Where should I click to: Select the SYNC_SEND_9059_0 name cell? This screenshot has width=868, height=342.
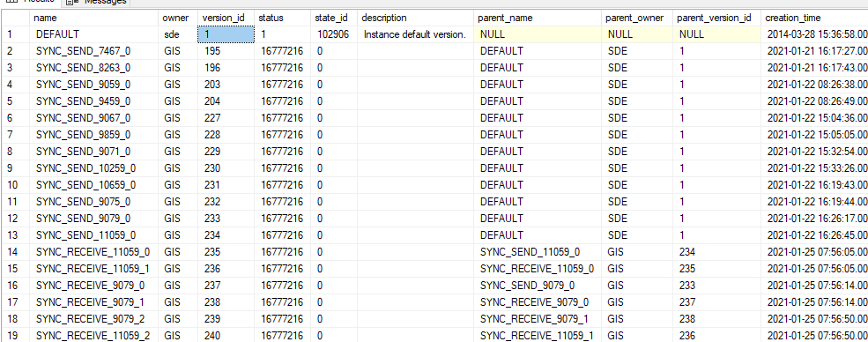point(93,85)
